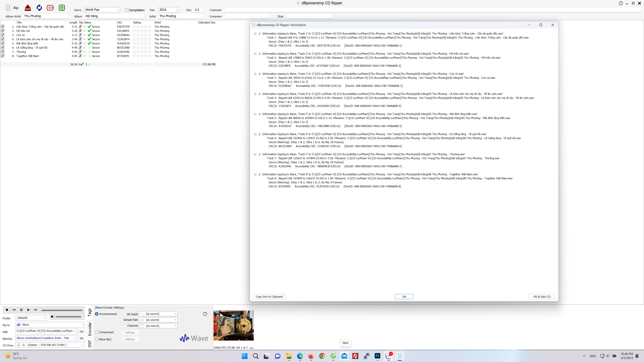The width and height of the screenshot is (644, 362).
Task: Sort by the Title column header
Action: click(19, 22)
